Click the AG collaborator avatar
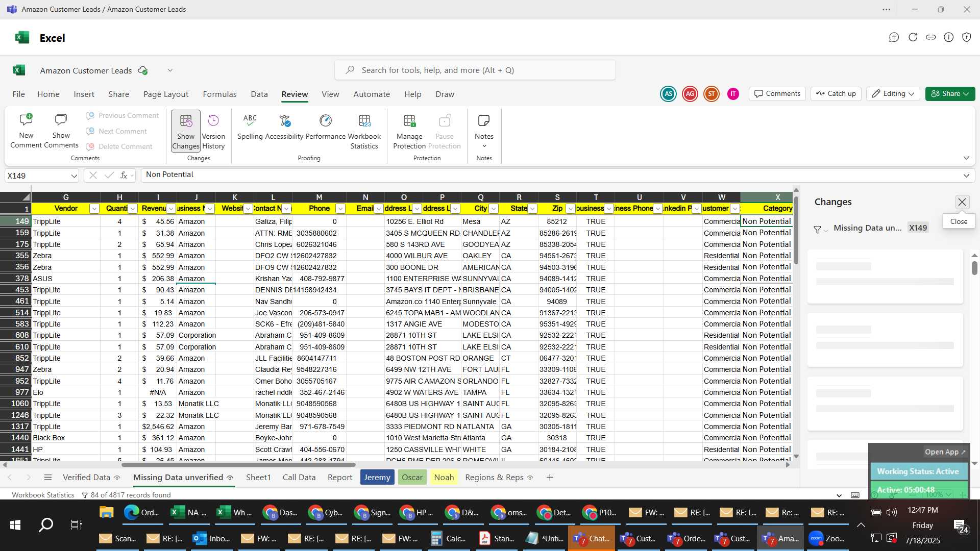This screenshot has width=980, height=551. (x=690, y=94)
